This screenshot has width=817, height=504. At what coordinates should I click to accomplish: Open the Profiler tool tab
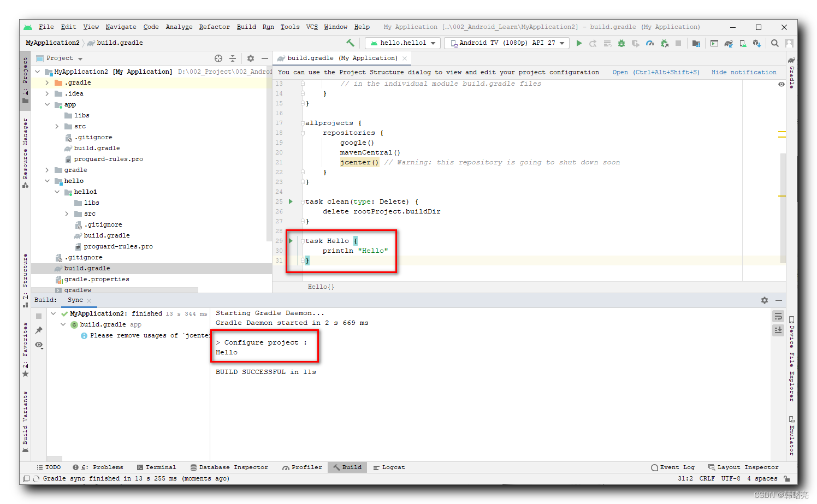point(302,467)
